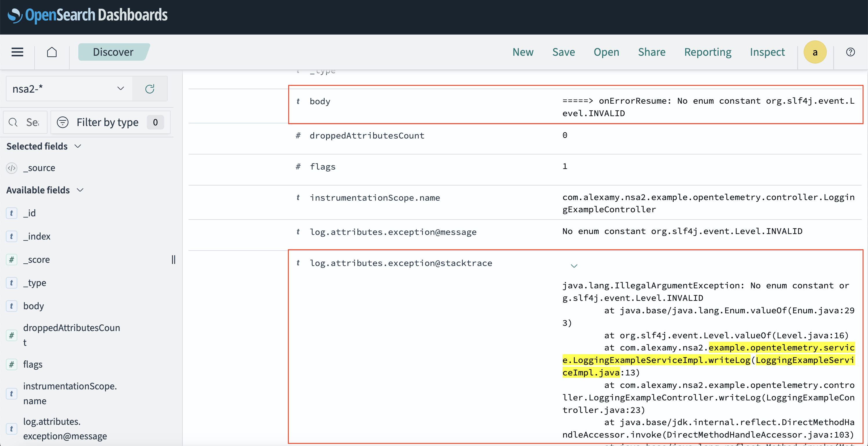
Task: Select the log.attributes.exception@message sidebar field
Action: click(x=65, y=429)
